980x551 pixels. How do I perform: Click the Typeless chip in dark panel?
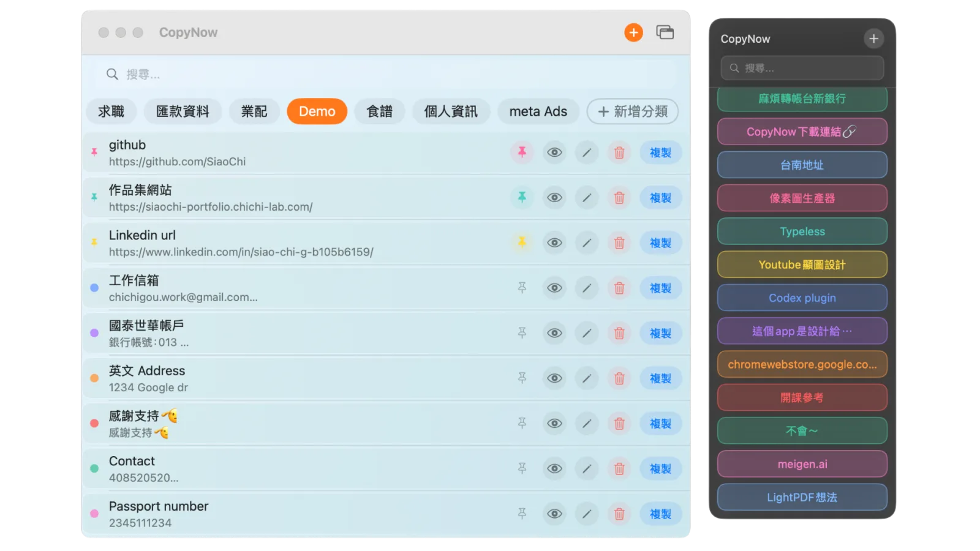[x=802, y=231]
